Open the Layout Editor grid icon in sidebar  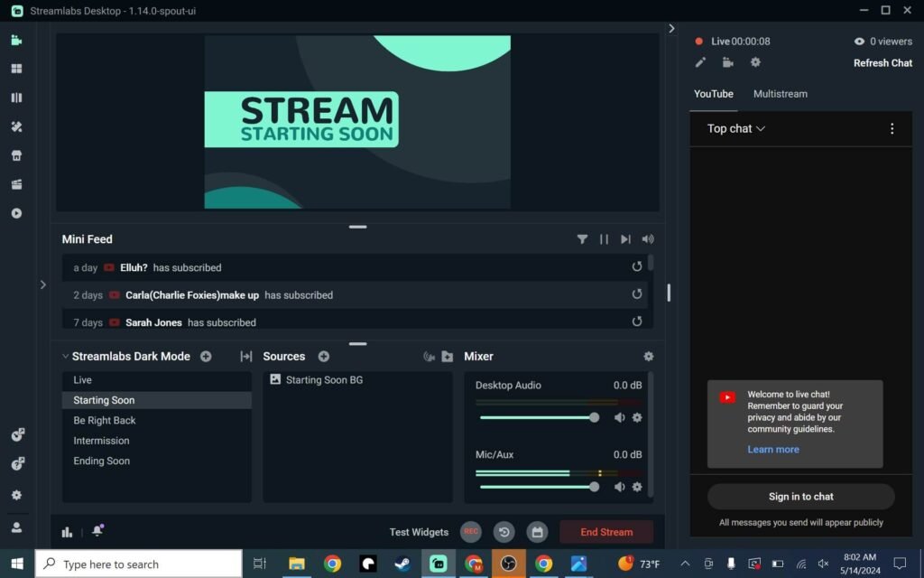[16, 69]
